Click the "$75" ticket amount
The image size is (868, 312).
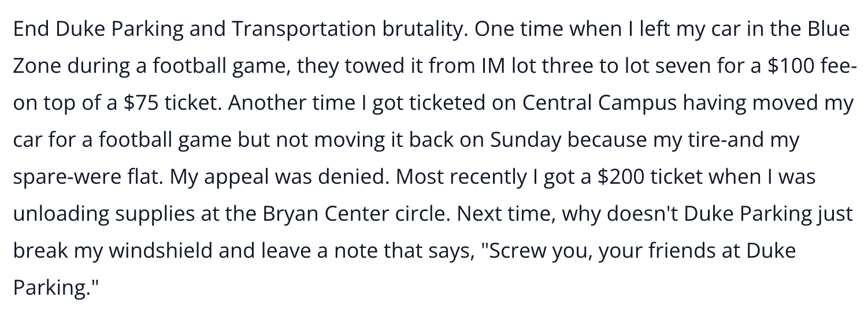(141, 104)
